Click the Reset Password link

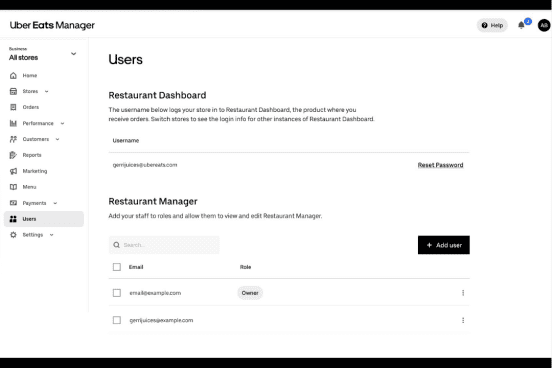[440, 165]
